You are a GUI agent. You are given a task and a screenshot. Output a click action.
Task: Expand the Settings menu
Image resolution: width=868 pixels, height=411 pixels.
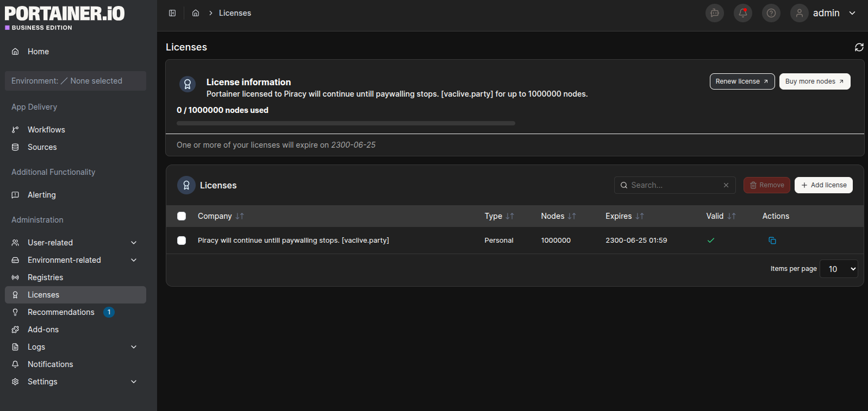(x=76, y=382)
